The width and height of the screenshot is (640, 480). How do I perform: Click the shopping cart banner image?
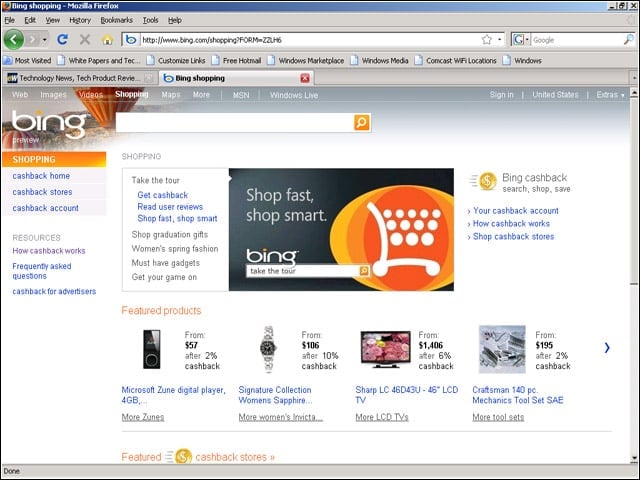pyautogui.click(x=341, y=229)
